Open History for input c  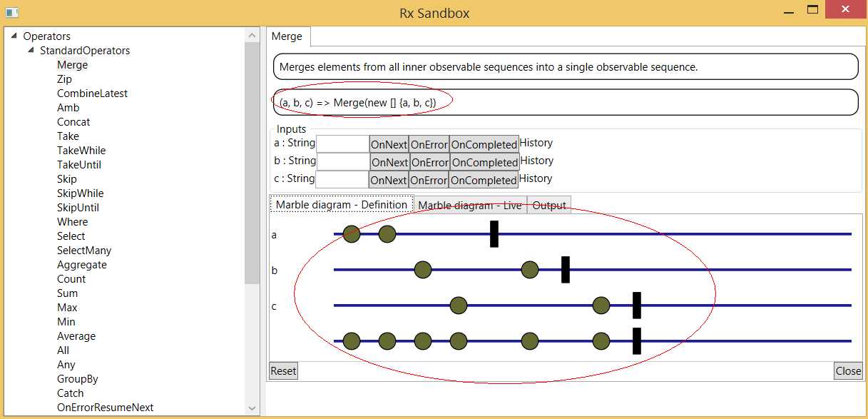click(536, 178)
